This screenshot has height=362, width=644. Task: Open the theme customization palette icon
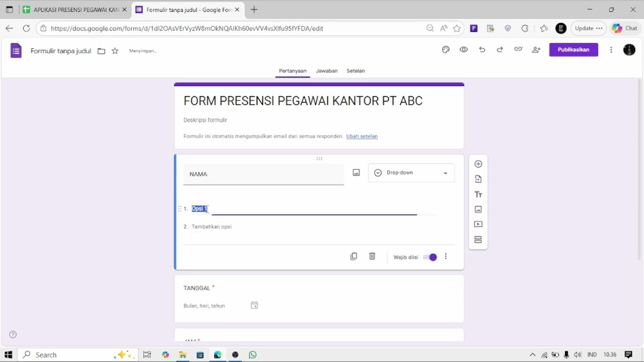[446, 50]
